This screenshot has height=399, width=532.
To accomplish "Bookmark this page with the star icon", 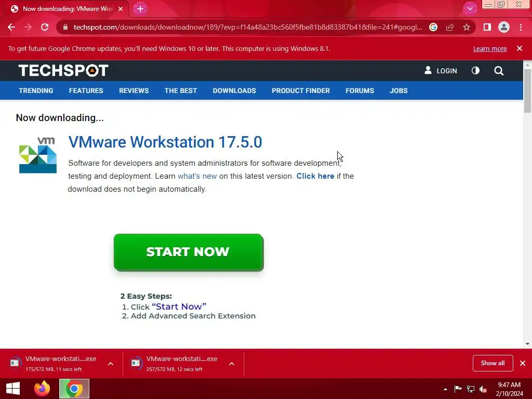I will 467,27.
